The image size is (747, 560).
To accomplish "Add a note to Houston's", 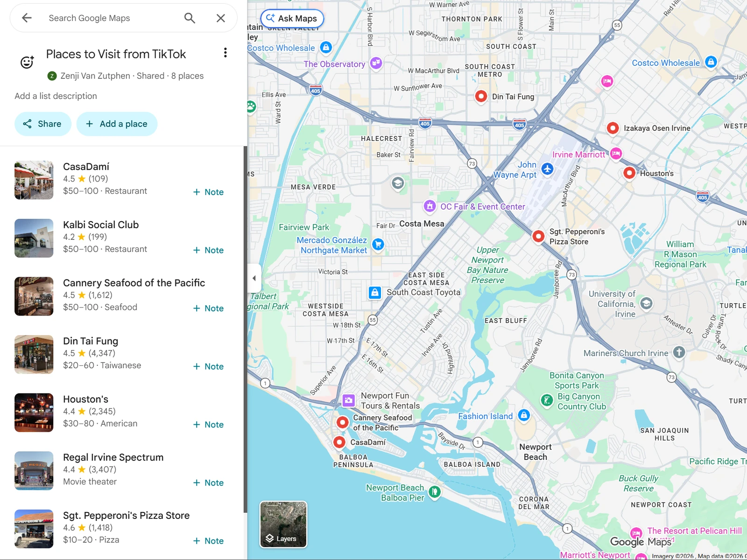I will [209, 425].
